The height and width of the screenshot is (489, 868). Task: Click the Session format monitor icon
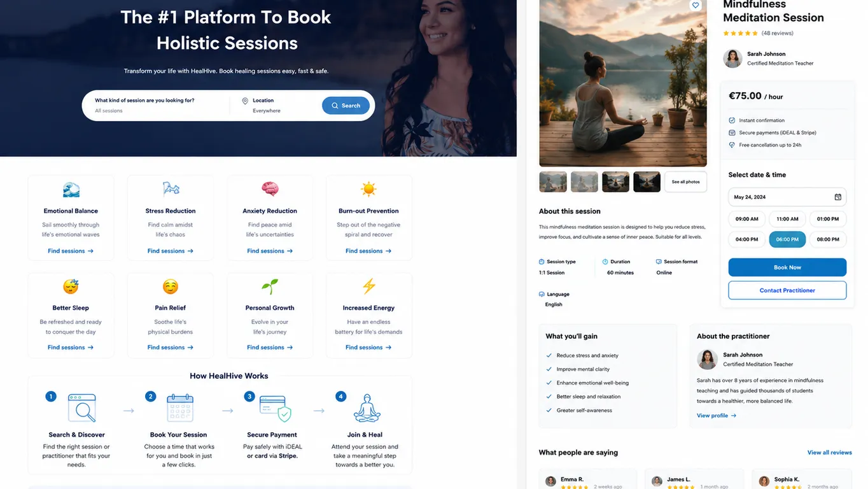click(659, 262)
